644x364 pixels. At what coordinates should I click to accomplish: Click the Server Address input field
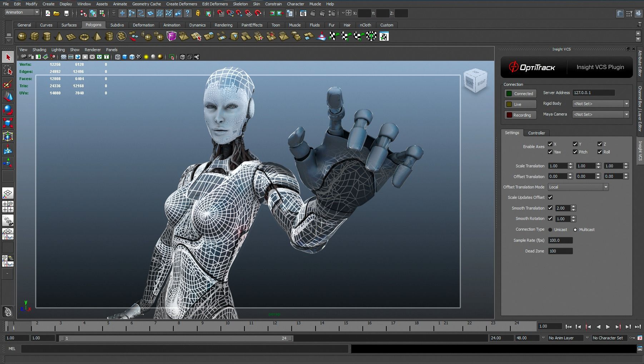click(x=593, y=93)
